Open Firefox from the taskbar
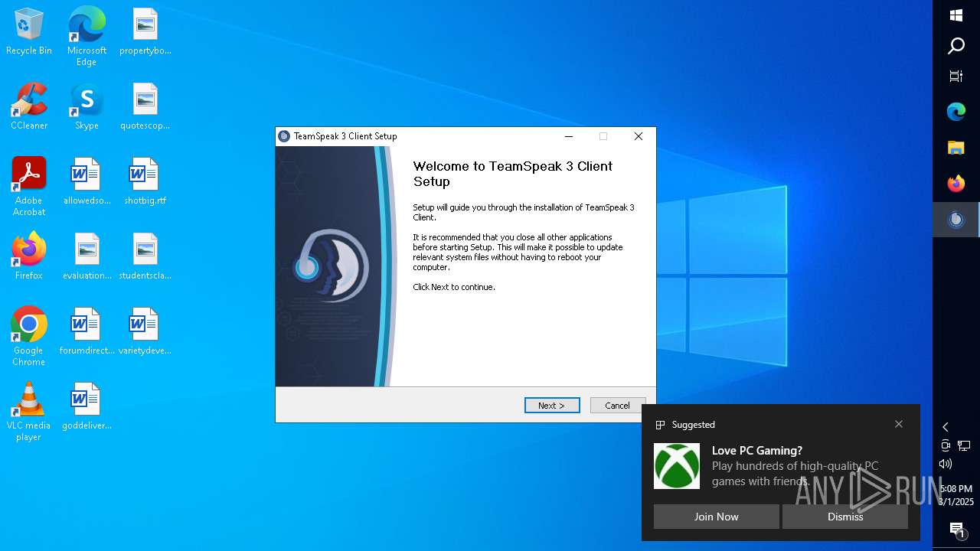980x551 pixels. click(956, 184)
